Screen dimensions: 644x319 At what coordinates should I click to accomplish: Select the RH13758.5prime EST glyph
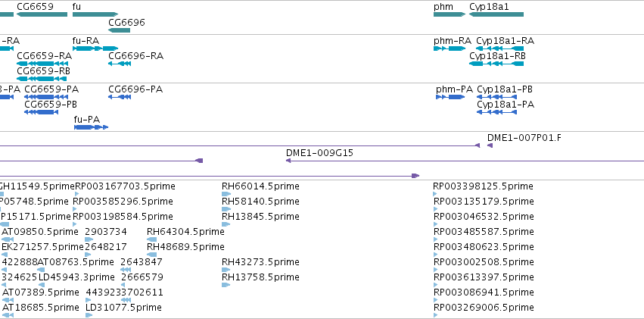(x=226, y=284)
